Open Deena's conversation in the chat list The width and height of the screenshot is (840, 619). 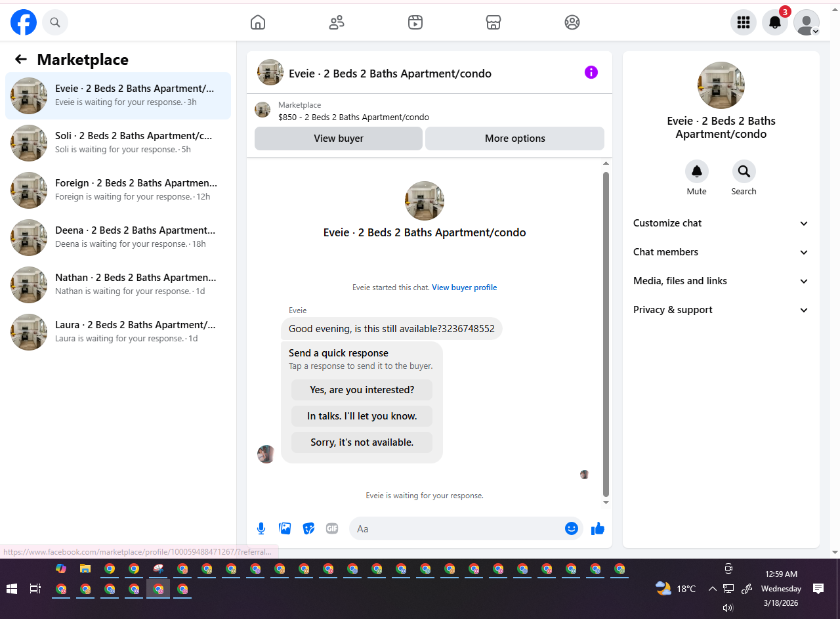point(118,238)
